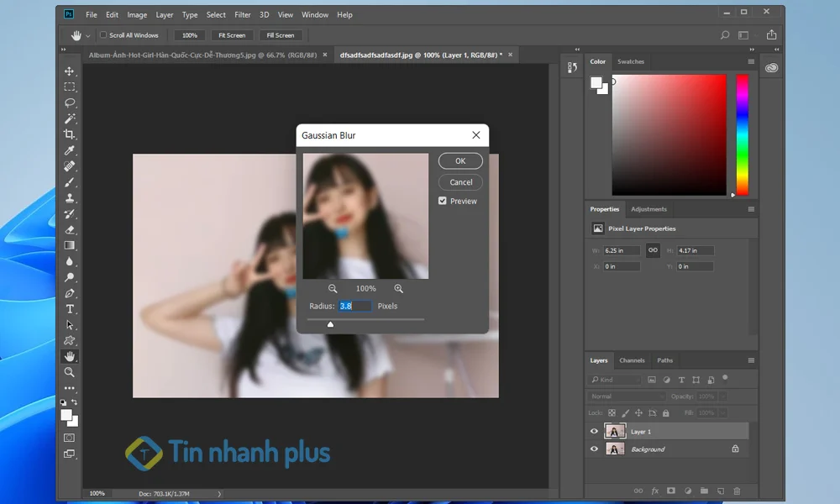Select the Crop tool
Screen dimensions: 840x504
(x=71, y=134)
